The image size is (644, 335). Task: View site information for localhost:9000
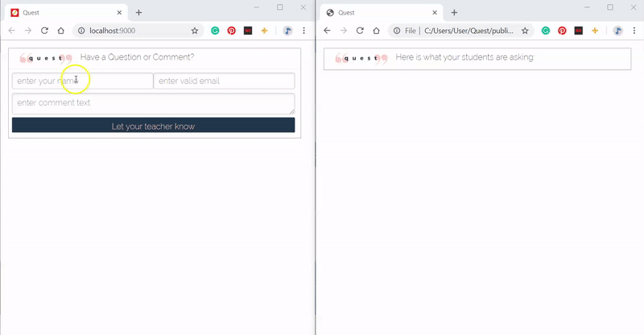[x=81, y=31]
